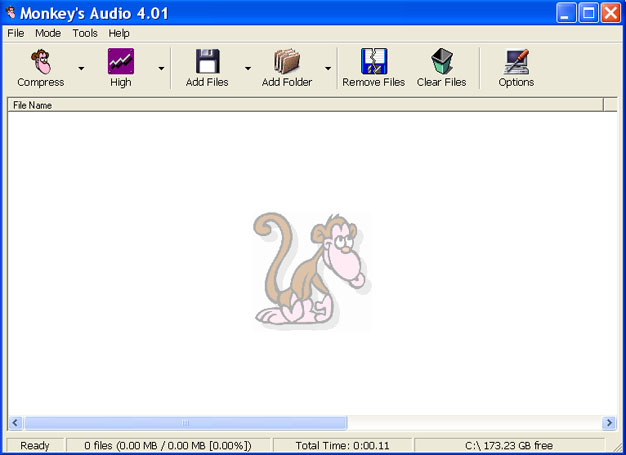Open the Mode menu

48,33
